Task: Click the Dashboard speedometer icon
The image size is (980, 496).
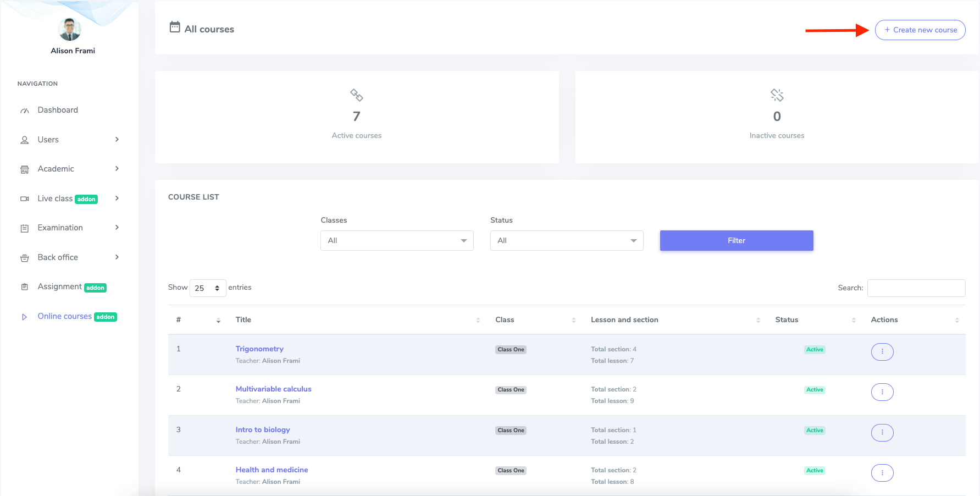Action: [25, 111]
